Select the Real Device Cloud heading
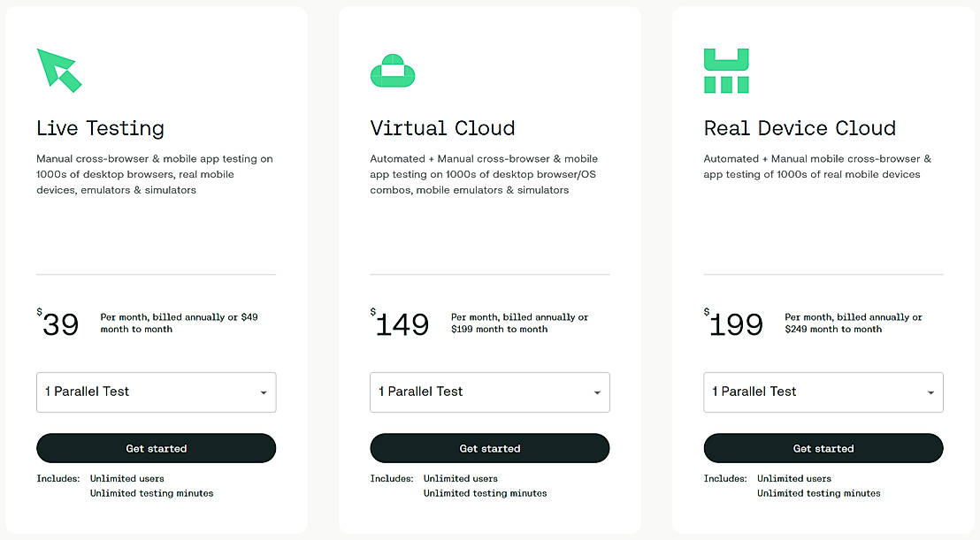The image size is (980, 540). tap(800, 128)
